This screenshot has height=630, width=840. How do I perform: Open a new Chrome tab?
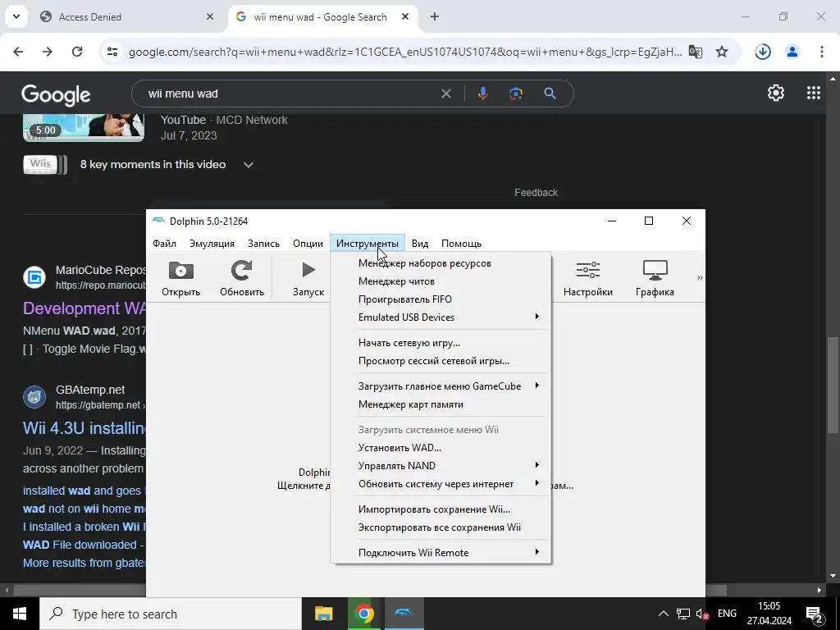point(435,16)
